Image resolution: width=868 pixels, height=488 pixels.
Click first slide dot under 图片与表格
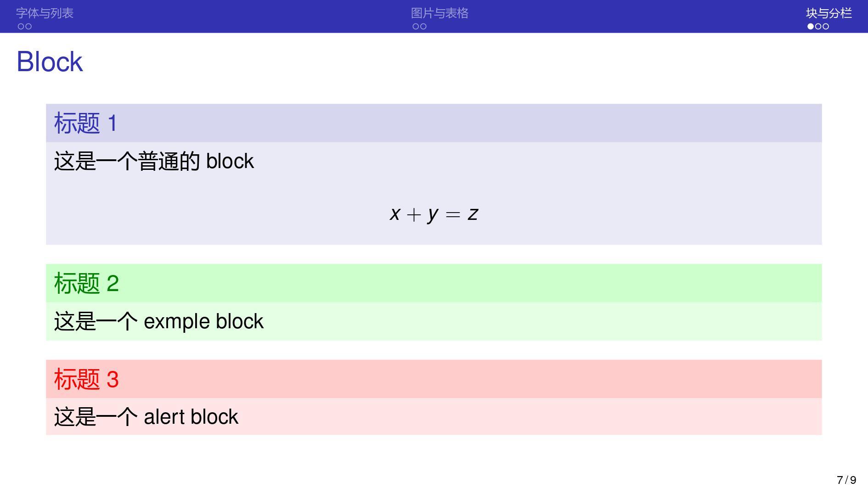click(x=416, y=27)
